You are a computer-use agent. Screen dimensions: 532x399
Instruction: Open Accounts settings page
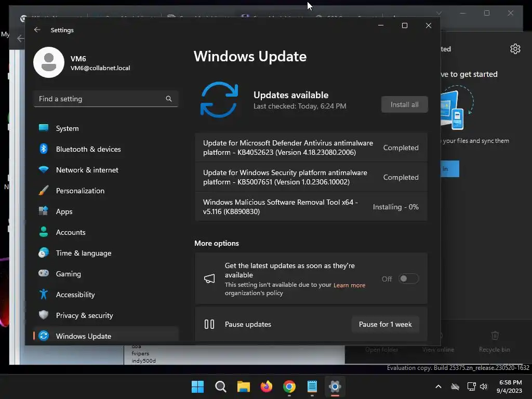(106, 232)
